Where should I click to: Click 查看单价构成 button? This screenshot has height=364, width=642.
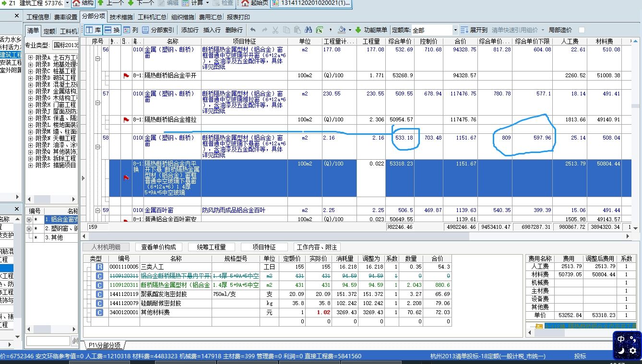pyautogui.click(x=159, y=247)
